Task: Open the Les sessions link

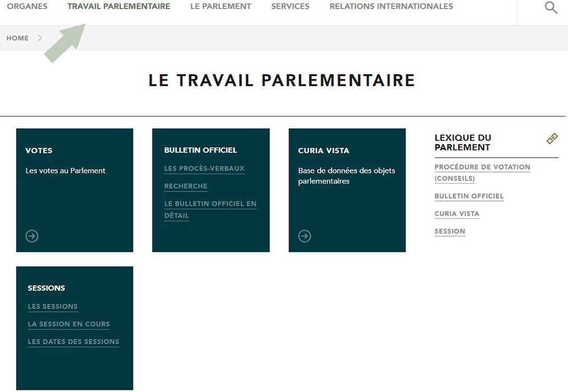Action: click(53, 306)
